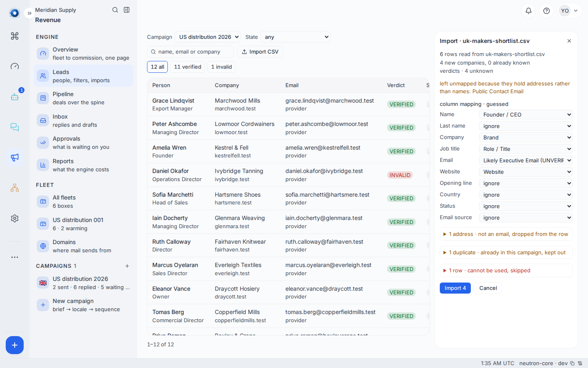Screen dimensions: 588x368
Task: Click the Import CSV button
Action: point(260,52)
